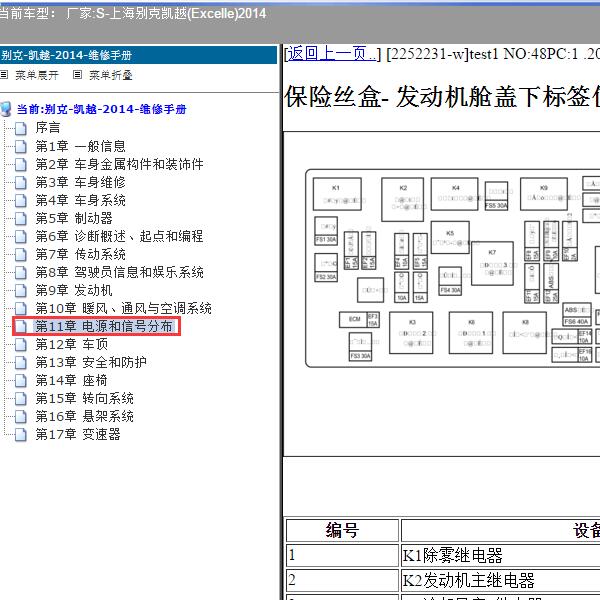600x600 pixels.
Task: Click the K7 relay box in the diagram
Action: point(492,263)
